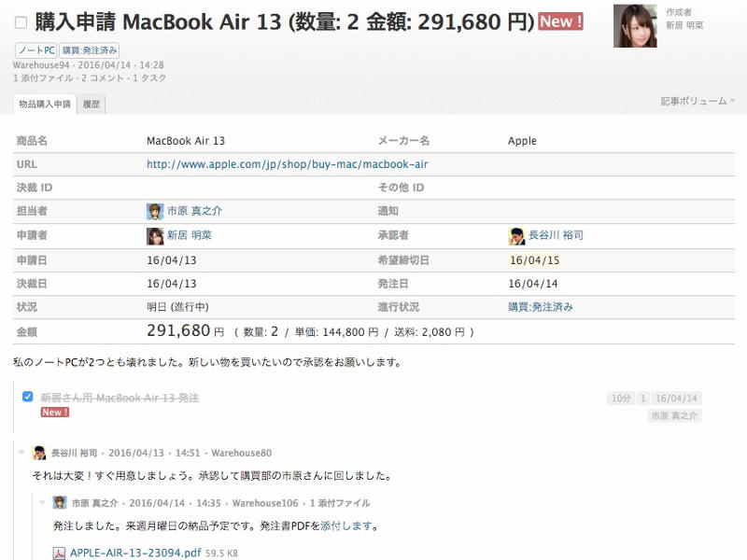The height and width of the screenshot is (560, 747).
Task: Tick the checkbox beside the 購入申請 title
Action: click(x=21, y=22)
